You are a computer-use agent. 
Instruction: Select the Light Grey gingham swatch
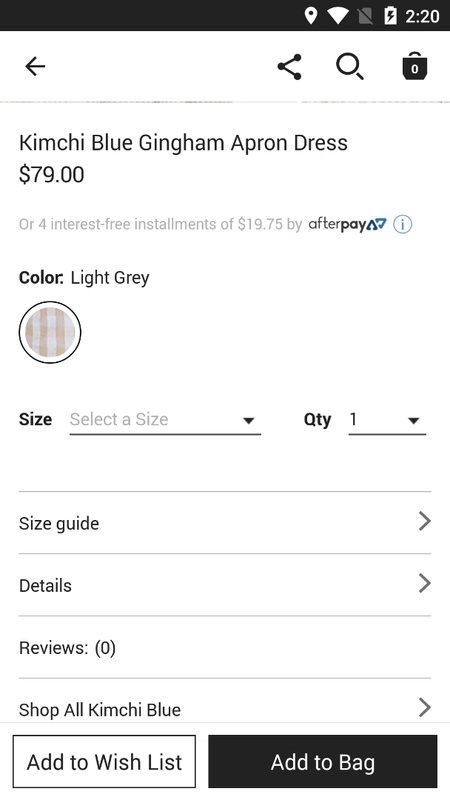50,332
